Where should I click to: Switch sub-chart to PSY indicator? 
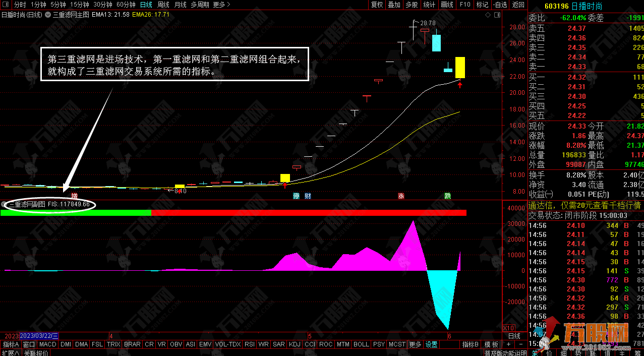click(x=379, y=344)
